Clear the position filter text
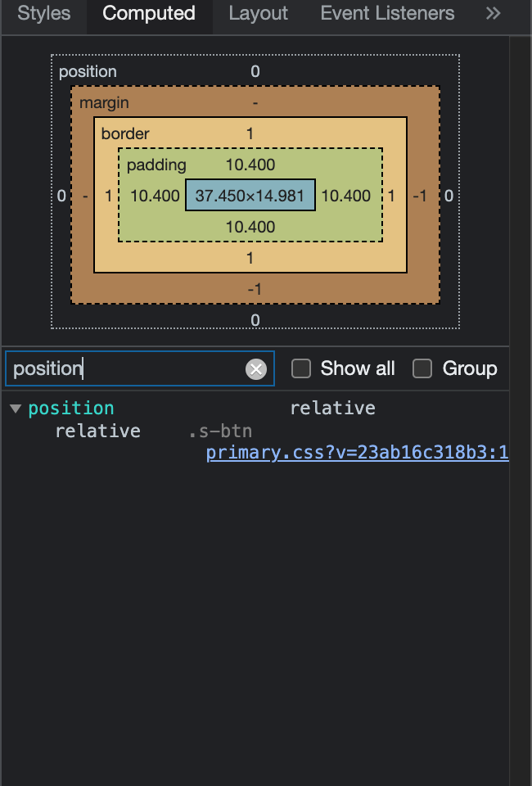Viewport: 532px width, 786px height. (256, 369)
